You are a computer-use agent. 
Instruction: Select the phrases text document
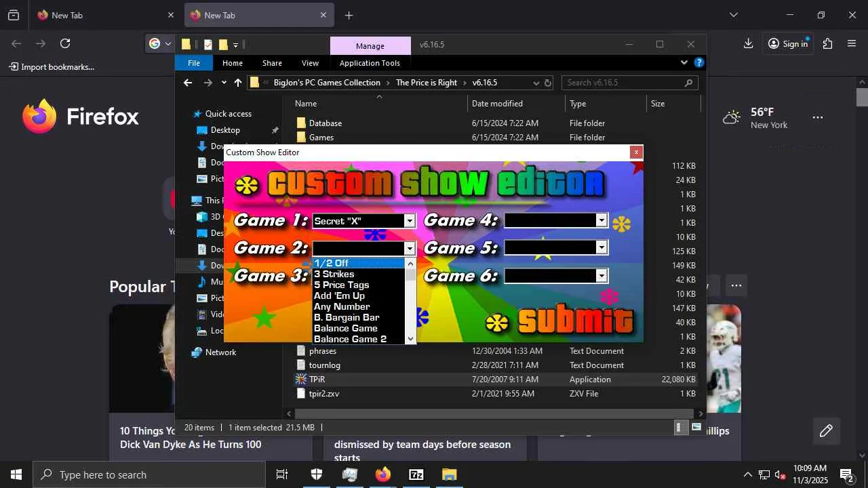[323, 351]
